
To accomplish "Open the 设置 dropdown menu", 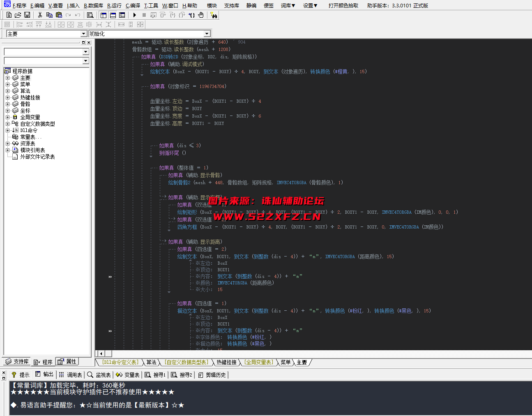I will point(310,5).
